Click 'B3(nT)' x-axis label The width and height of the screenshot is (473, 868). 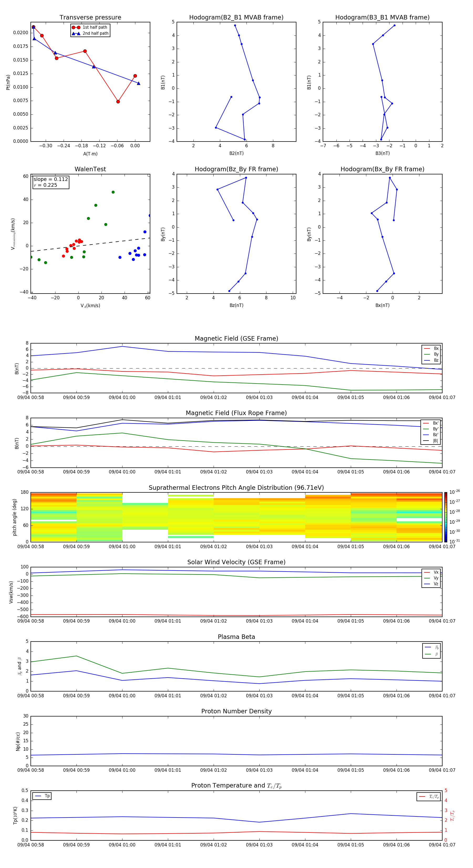coord(382,153)
